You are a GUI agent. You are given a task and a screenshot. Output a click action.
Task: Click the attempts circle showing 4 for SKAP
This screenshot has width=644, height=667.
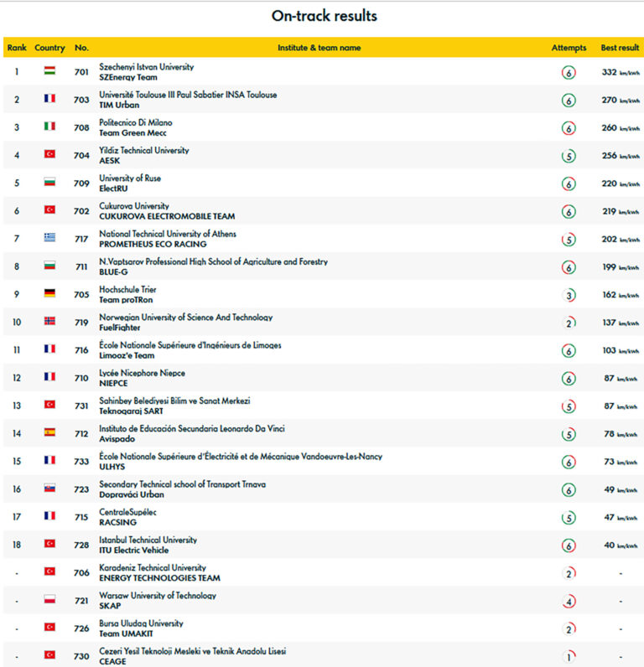pos(569,602)
